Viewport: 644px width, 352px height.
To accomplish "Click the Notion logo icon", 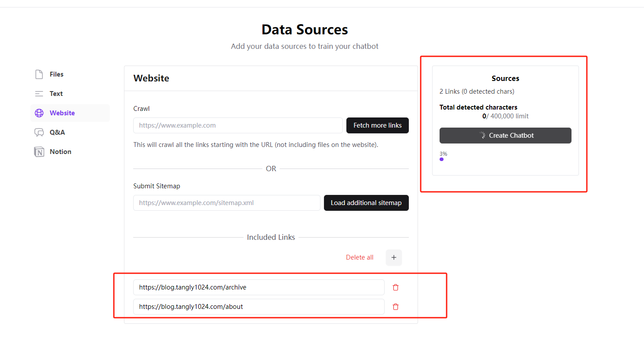I will click(x=39, y=152).
